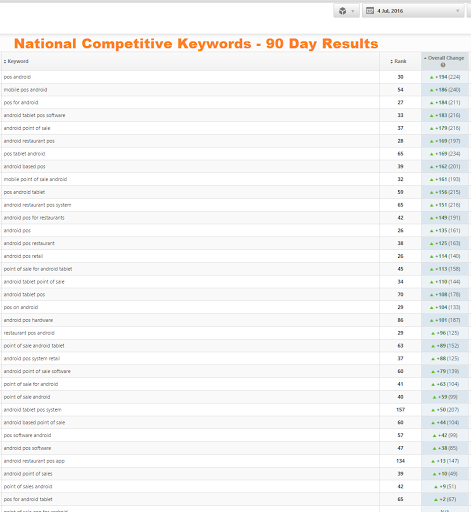Viewport: 471px width, 512px height.
Task: Click the +162 (201) change value
Action: (x=445, y=167)
